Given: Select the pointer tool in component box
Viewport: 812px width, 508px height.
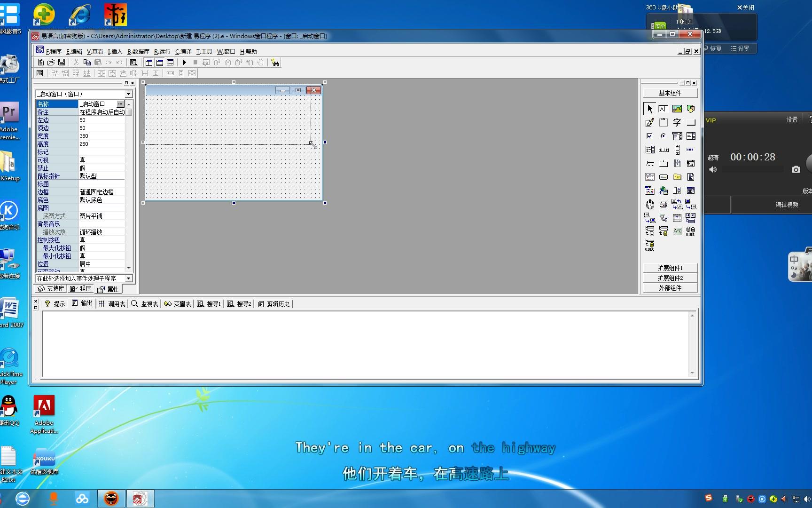Looking at the screenshot, I should pyautogui.click(x=649, y=109).
